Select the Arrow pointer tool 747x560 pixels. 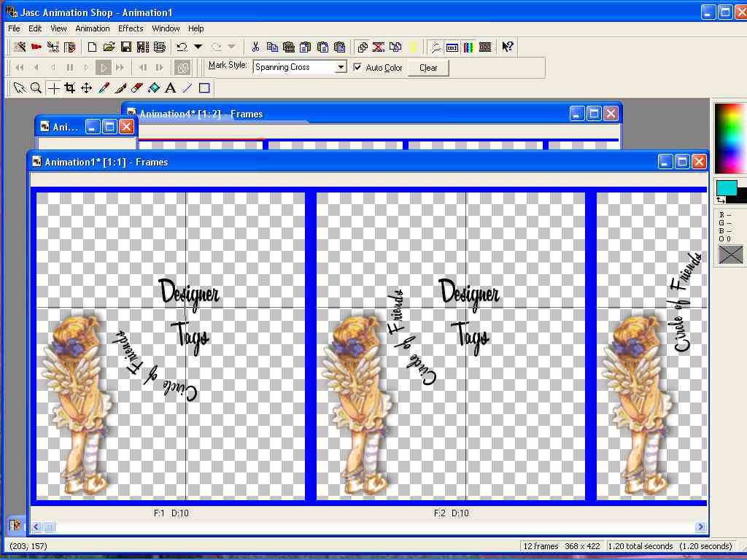(x=19, y=88)
